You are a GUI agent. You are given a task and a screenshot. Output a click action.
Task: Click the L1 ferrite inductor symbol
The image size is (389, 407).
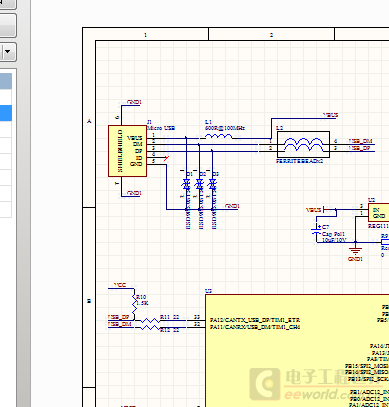[218, 136]
